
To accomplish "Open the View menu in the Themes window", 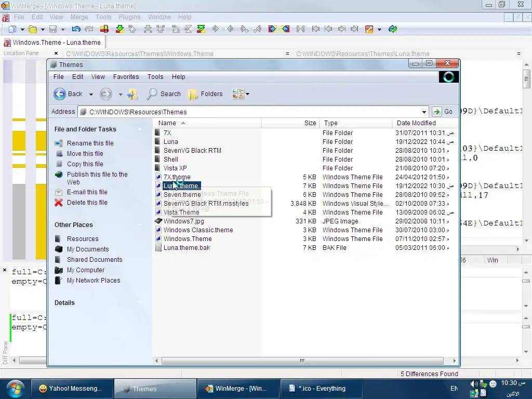I will pos(98,77).
